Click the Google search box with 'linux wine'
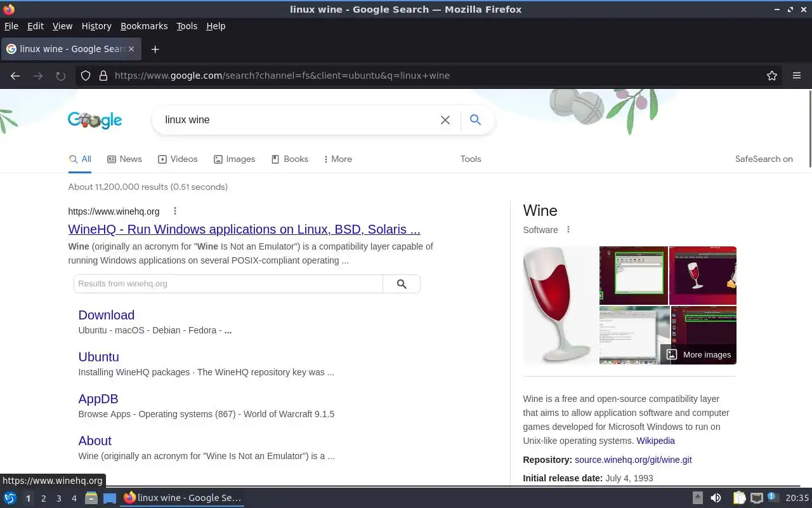 [298, 120]
